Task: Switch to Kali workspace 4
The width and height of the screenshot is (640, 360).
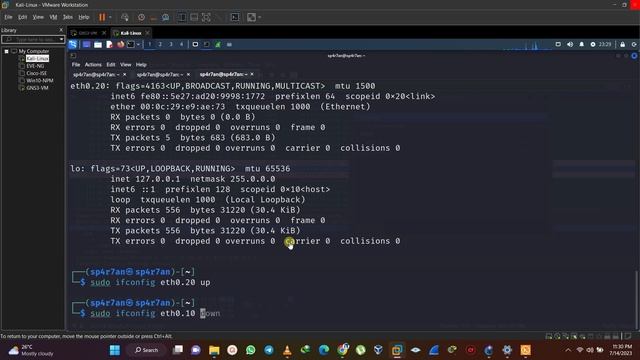Action: [x=182, y=44]
